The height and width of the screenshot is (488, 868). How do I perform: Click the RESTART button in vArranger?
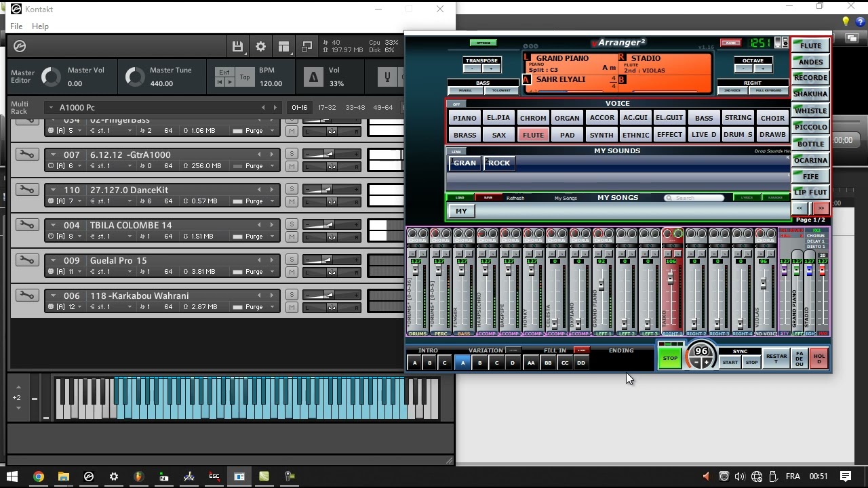(776, 359)
